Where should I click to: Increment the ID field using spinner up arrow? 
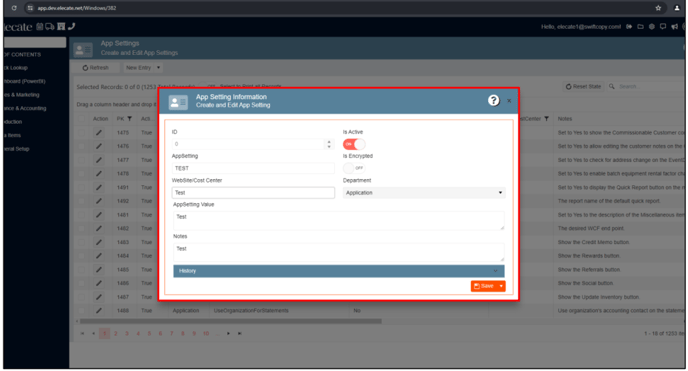(329, 142)
